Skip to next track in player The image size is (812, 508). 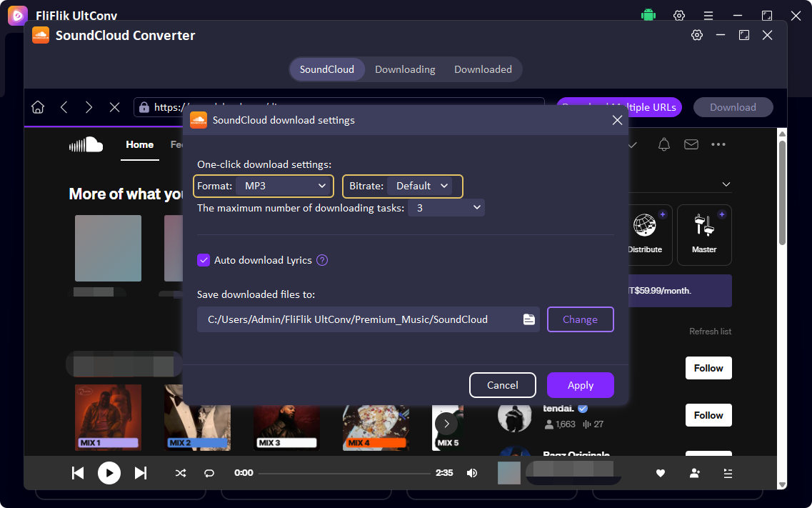tap(141, 473)
